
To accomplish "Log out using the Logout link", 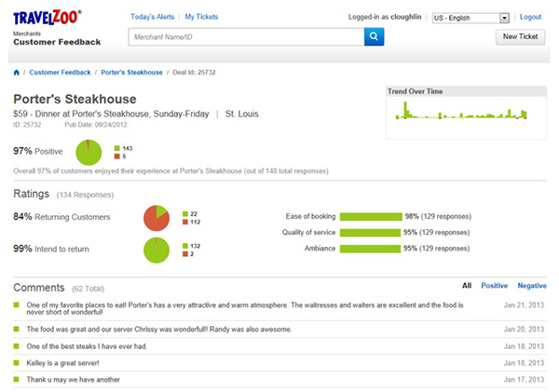I will (x=530, y=18).
